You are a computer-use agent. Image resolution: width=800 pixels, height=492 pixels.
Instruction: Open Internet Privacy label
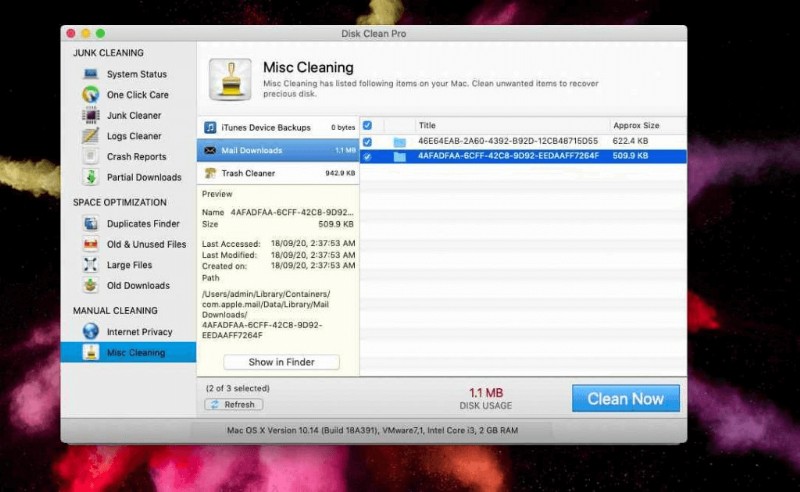(139, 332)
